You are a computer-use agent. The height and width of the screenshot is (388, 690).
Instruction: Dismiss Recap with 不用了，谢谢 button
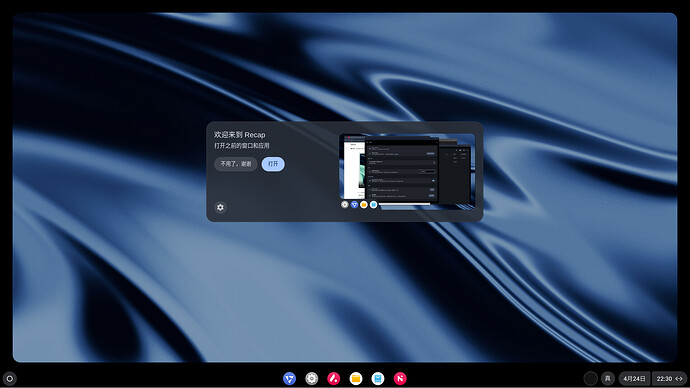[236, 164]
